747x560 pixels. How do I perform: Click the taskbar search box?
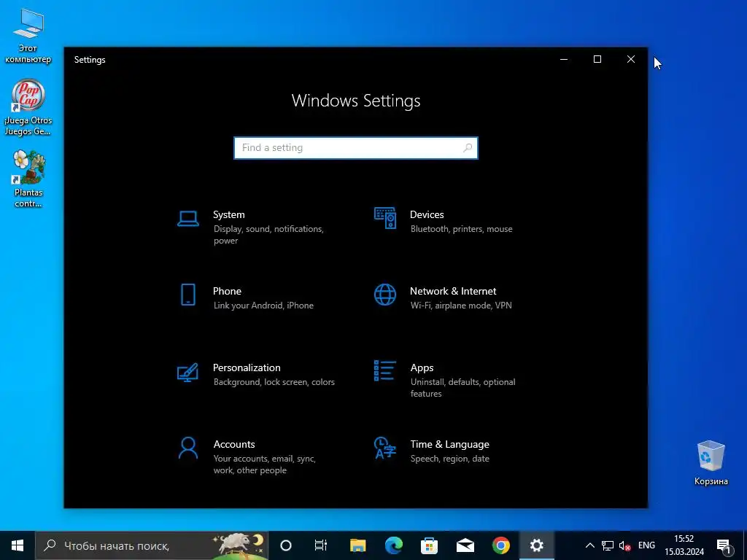click(x=152, y=545)
